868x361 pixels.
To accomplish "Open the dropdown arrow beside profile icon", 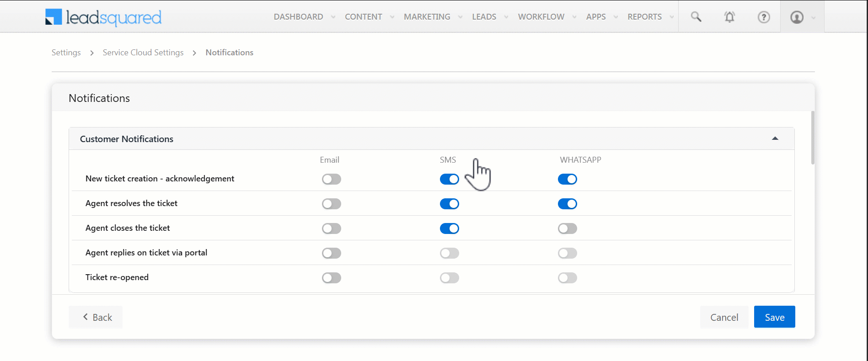I will tap(813, 17).
